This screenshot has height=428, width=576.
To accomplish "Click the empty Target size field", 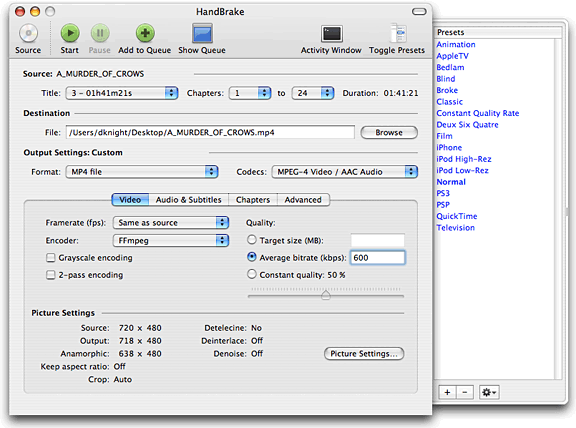I will [378, 240].
